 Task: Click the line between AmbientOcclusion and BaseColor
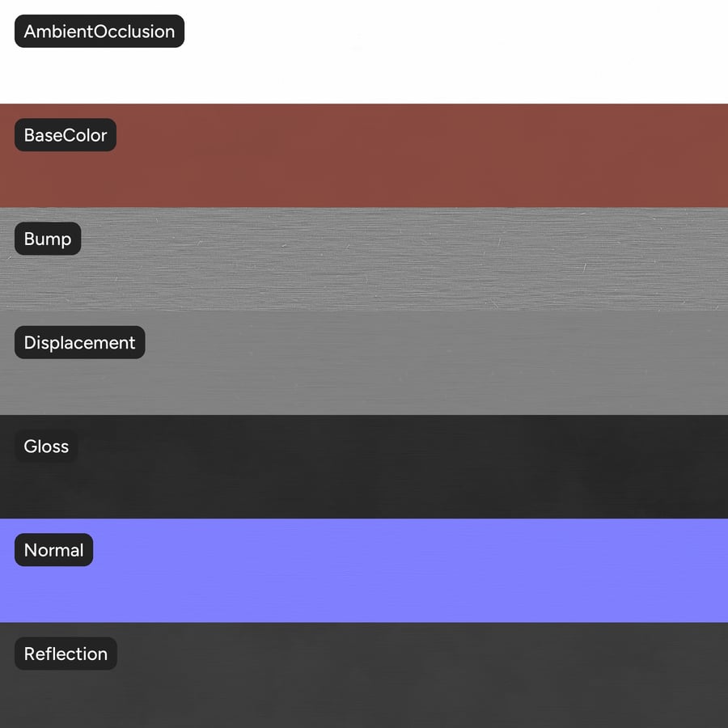[x=364, y=104]
